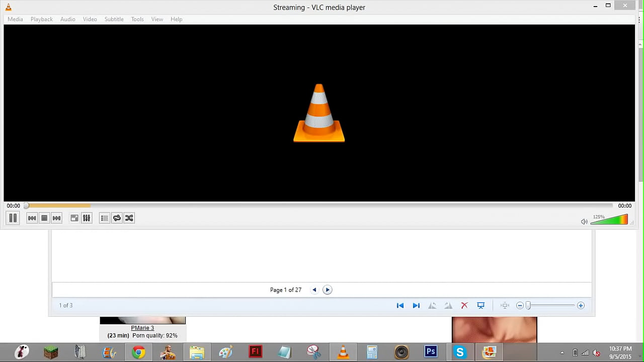644x362 pixels.
Task: Open the Video menu
Action: 90,19
